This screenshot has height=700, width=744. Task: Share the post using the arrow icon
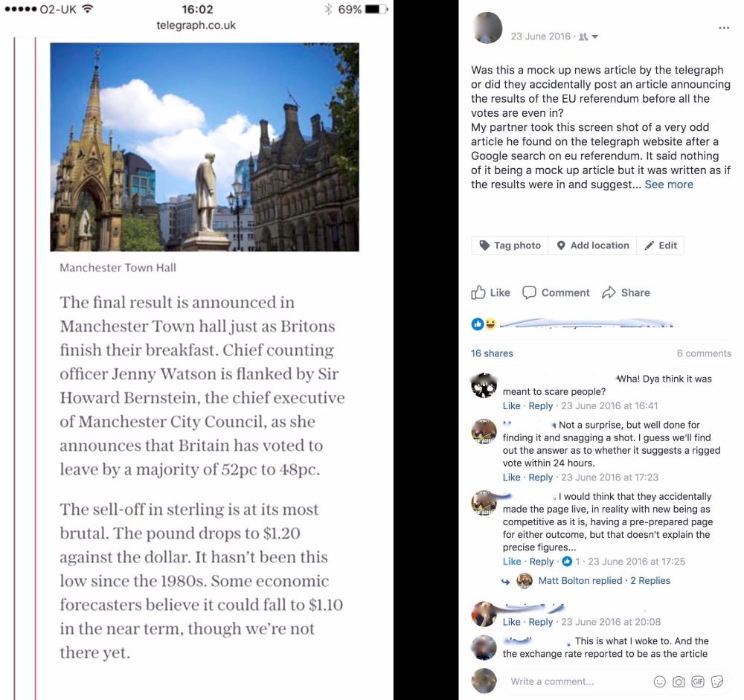pos(609,293)
